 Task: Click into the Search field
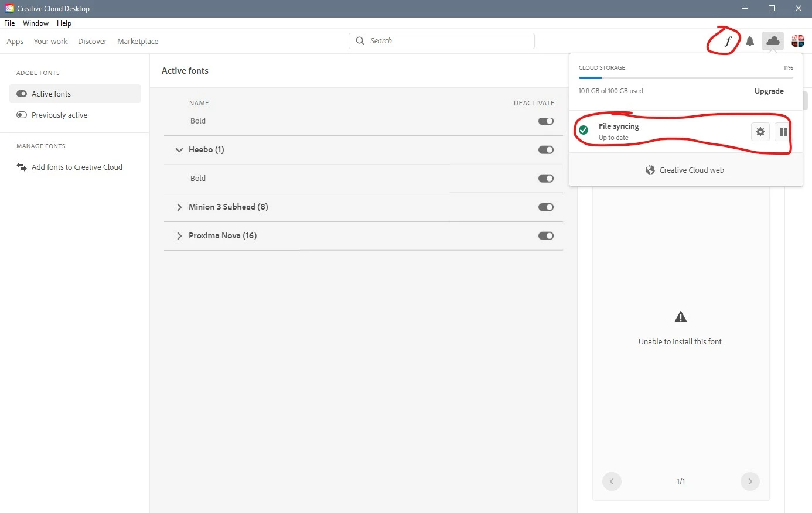click(x=442, y=41)
